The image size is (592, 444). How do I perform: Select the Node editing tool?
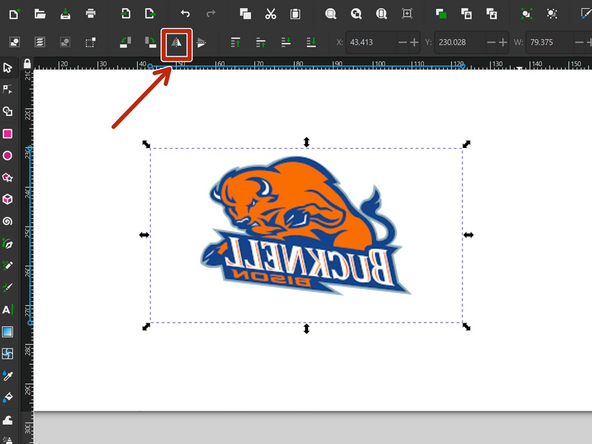click(8, 89)
